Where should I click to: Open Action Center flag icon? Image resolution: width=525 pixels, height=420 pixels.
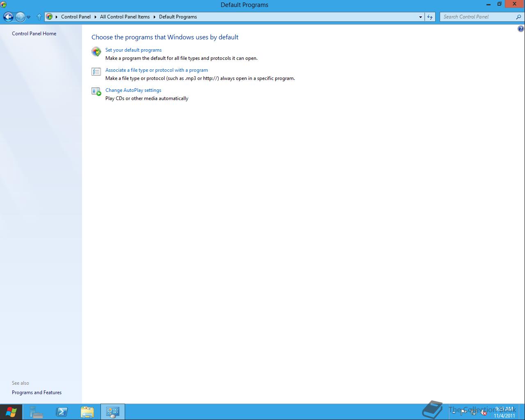pyautogui.click(x=463, y=412)
